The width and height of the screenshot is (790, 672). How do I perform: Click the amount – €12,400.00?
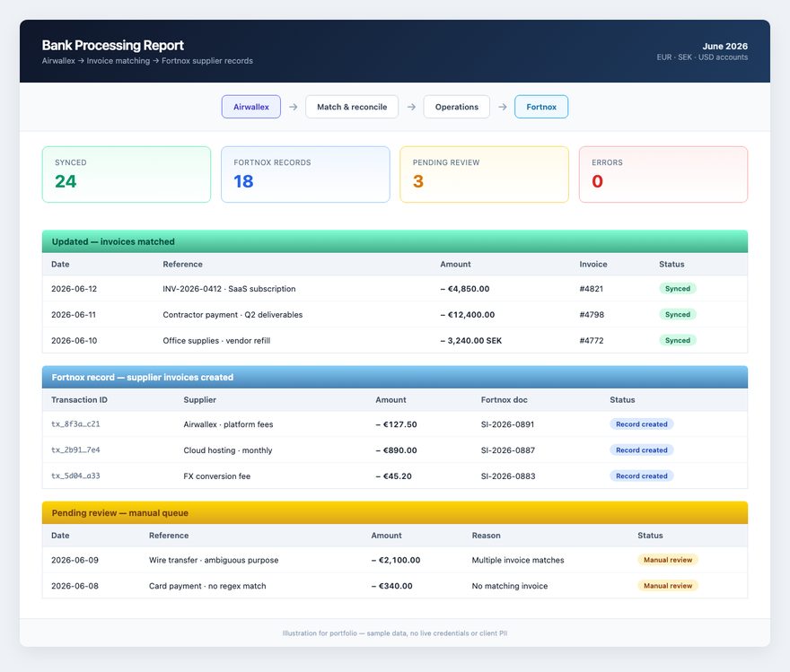(468, 315)
